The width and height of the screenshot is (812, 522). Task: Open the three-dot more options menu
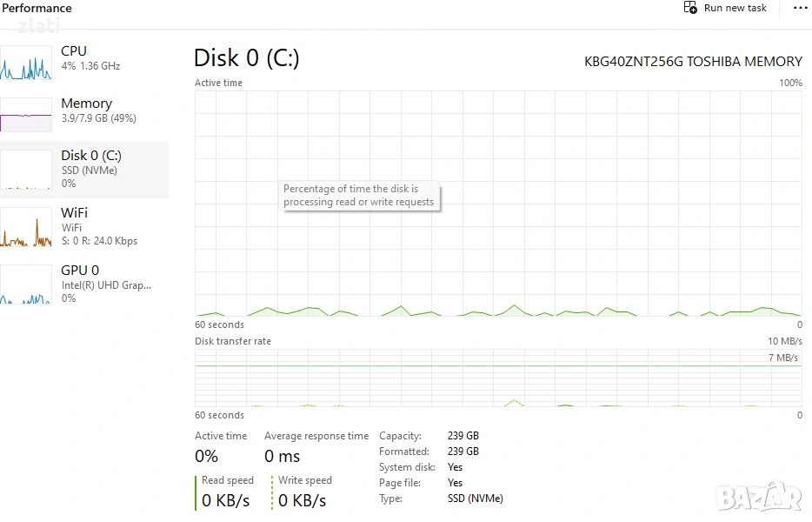800,8
